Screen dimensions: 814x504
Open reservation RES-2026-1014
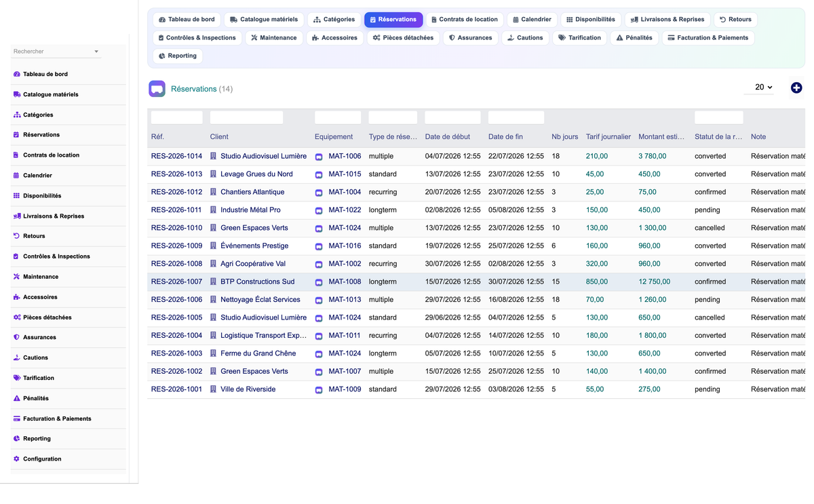point(176,156)
